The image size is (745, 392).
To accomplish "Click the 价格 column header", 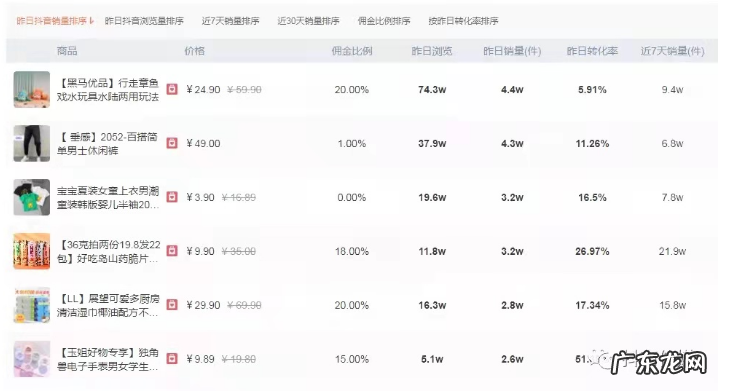I will click(195, 51).
